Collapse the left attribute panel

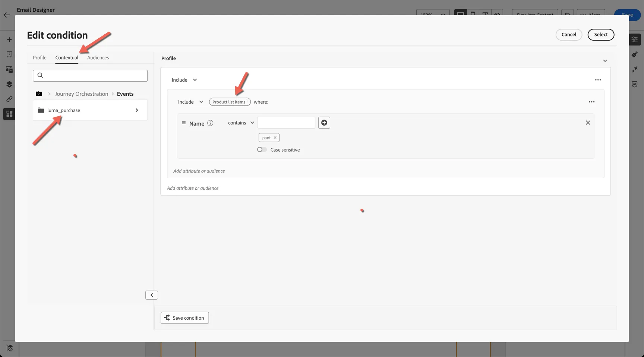click(152, 295)
